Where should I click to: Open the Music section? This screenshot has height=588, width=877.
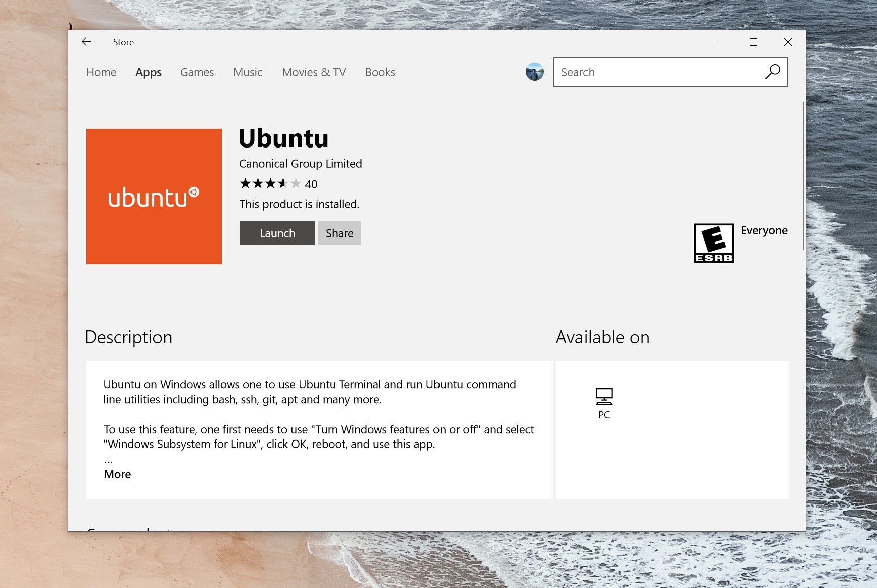pyautogui.click(x=248, y=72)
